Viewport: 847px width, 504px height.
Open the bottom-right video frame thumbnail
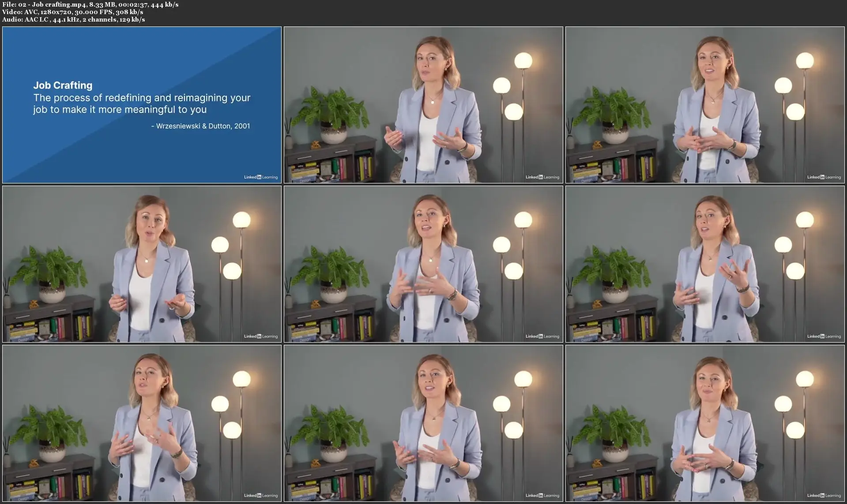(x=705, y=423)
